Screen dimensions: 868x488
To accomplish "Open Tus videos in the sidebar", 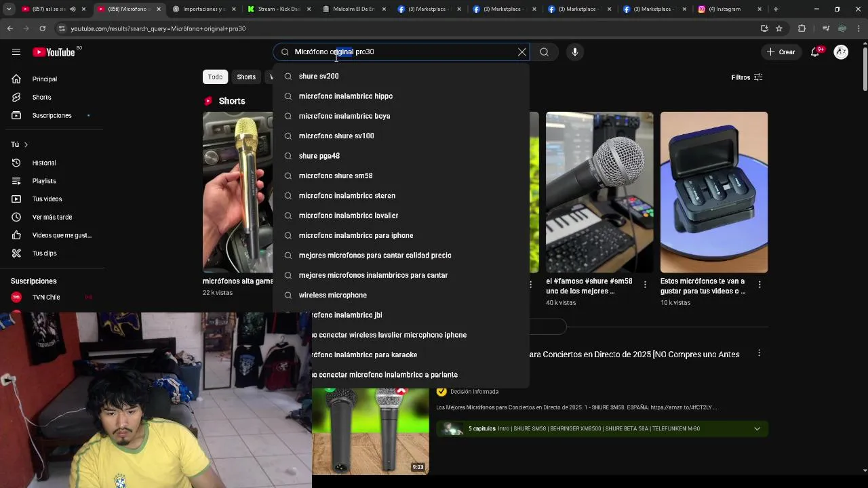I will pos(47,199).
